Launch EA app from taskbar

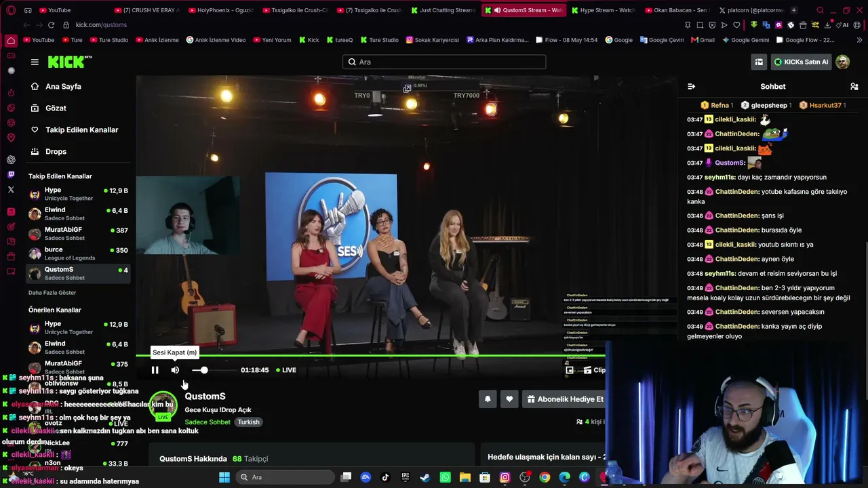[366, 477]
